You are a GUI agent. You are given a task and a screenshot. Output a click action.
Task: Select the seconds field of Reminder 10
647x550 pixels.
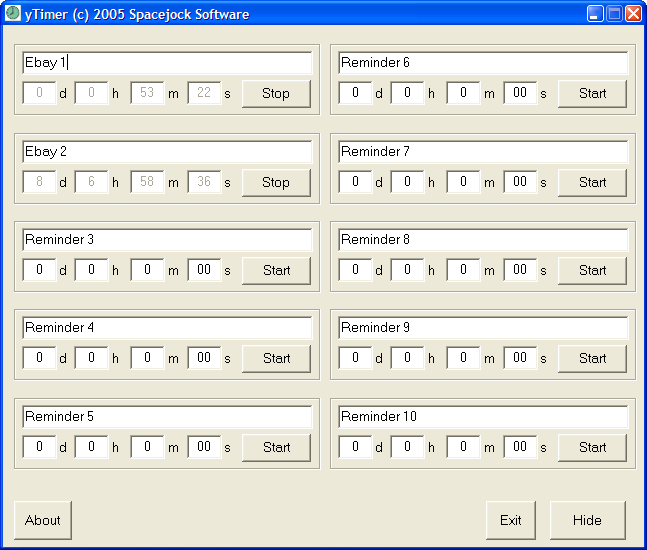click(x=520, y=446)
